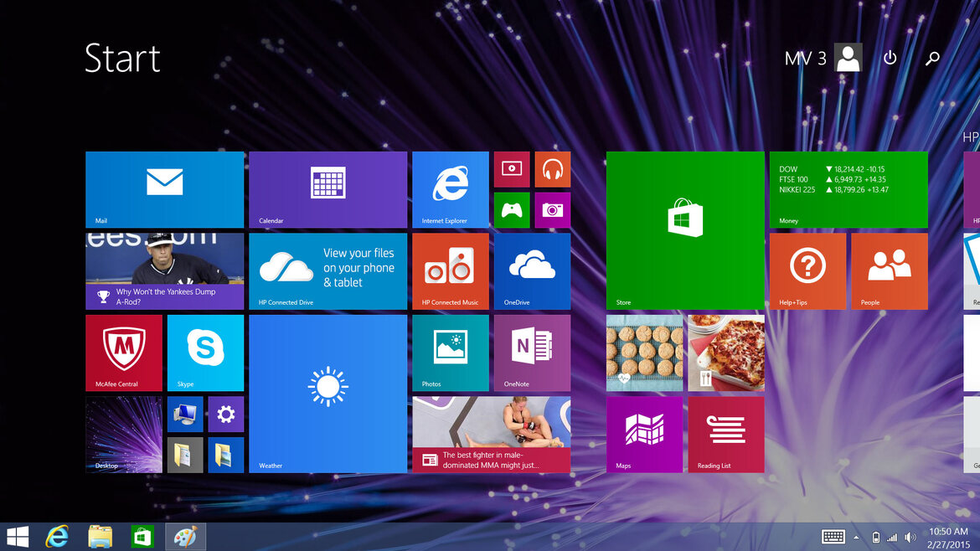
Task: Open the touch keyboard from the tray
Action: click(x=833, y=537)
